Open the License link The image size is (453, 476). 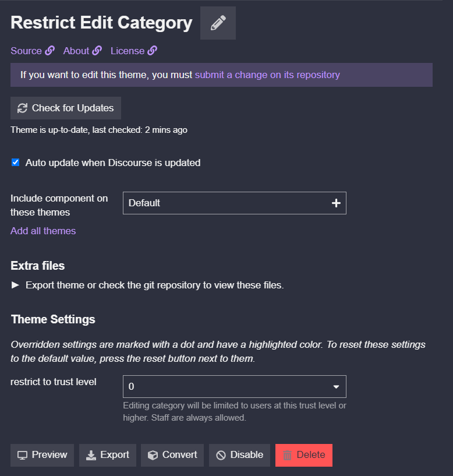(x=134, y=51)
